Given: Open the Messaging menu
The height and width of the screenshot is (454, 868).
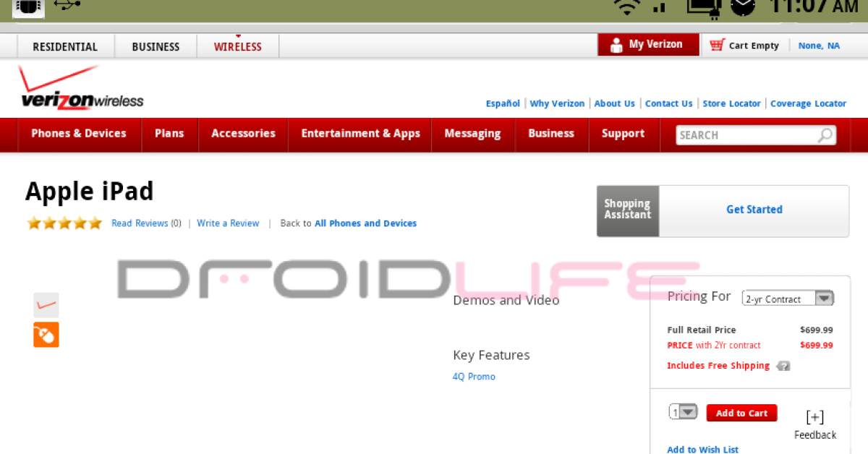Looking at the screenshot, I should coord(472,134).
